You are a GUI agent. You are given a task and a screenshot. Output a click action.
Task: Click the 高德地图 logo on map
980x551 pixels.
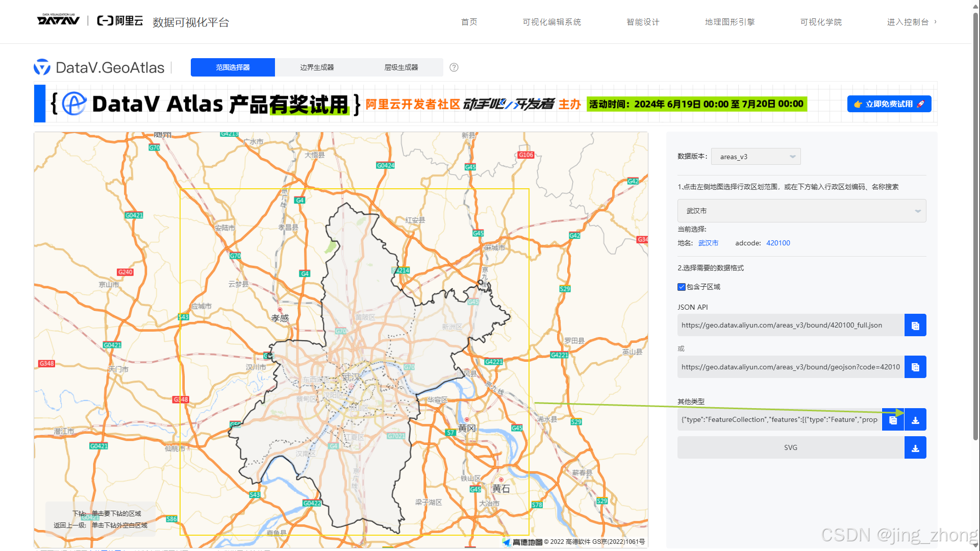522,542
